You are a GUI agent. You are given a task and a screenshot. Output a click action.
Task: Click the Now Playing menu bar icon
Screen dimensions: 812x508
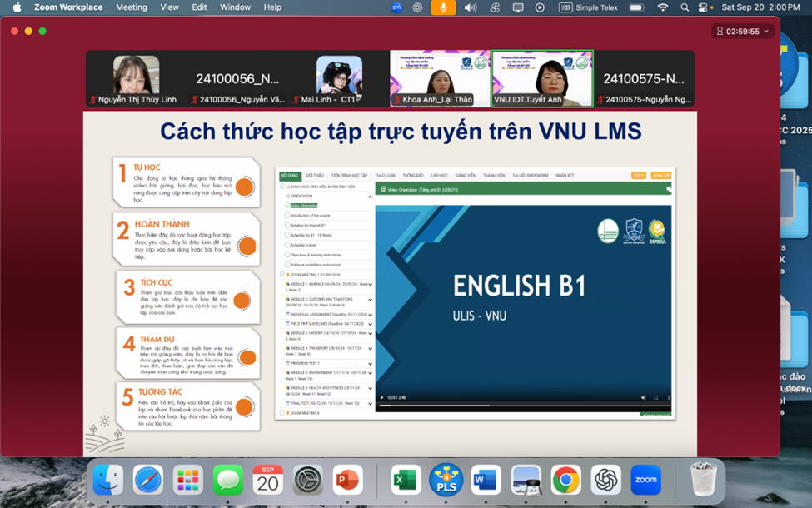pos(540,7)
